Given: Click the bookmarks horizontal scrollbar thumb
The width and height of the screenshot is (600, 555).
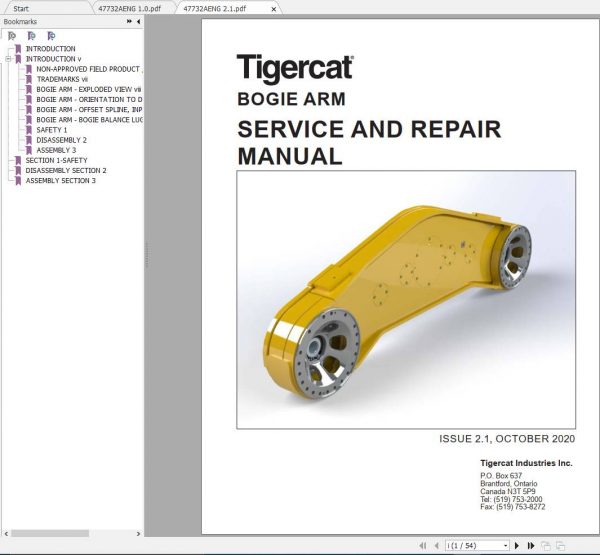Looking at the screenshot, I should [50, 533].
